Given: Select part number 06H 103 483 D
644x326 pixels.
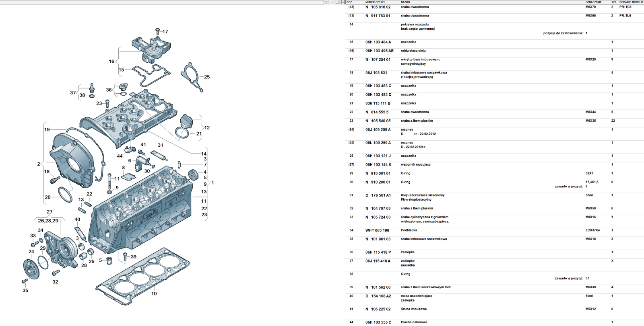Looking at the screenshot, I should click(378, 95).
